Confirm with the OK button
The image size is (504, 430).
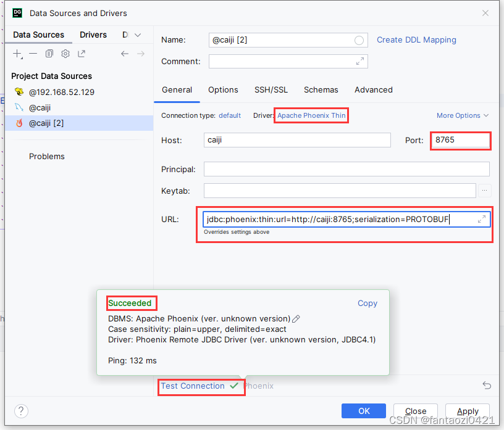click(364, 411)
